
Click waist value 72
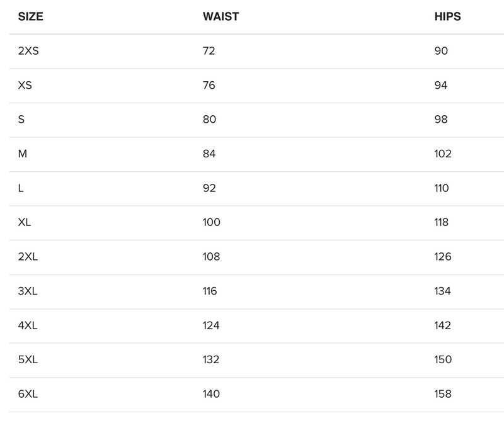[209, 51]
